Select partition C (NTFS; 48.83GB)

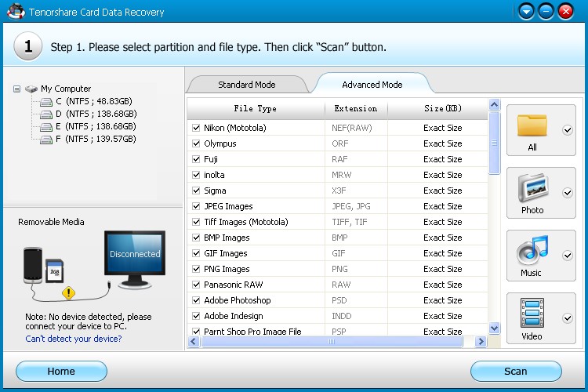94,101
